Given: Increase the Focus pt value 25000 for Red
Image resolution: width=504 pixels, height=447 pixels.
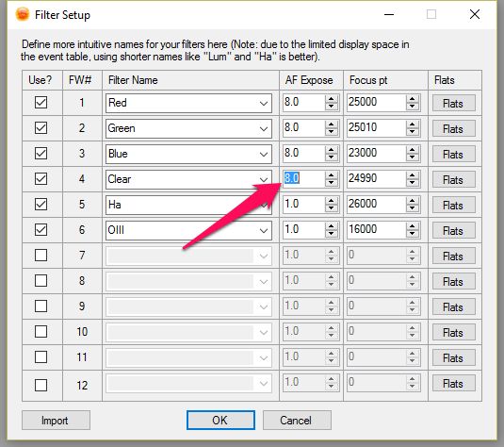Looking at the screenshot, I should (x=412, y=99).
